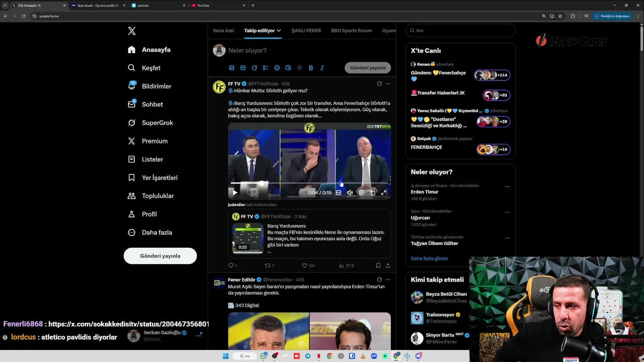Open more options for Tuğyan Ülkem Gülter trend

click(x=507, y=238)
